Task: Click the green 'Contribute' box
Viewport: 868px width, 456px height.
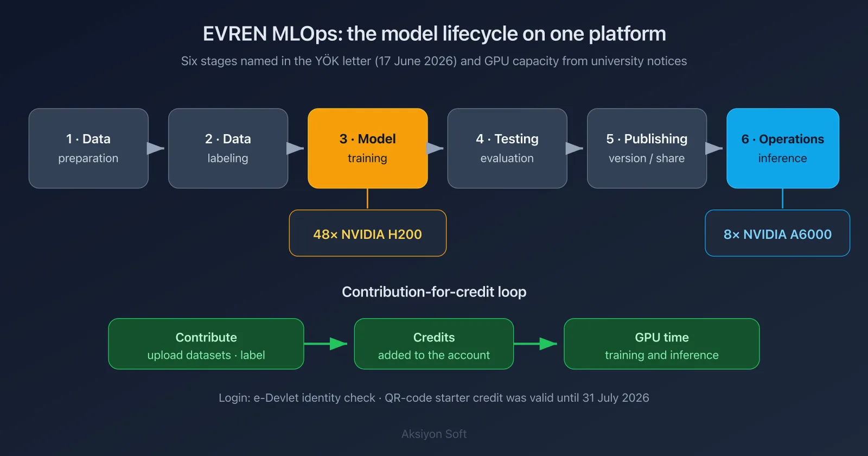Action: pos(206,344)
